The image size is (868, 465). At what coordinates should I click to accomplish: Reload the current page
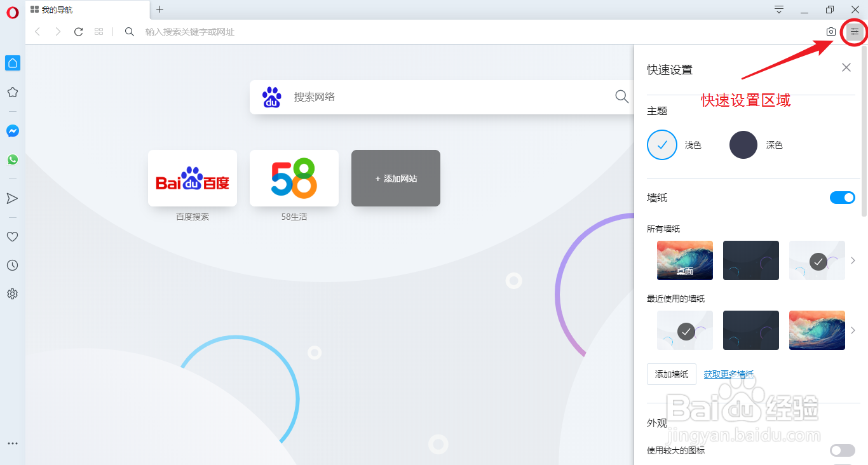[x=78, y=32]
